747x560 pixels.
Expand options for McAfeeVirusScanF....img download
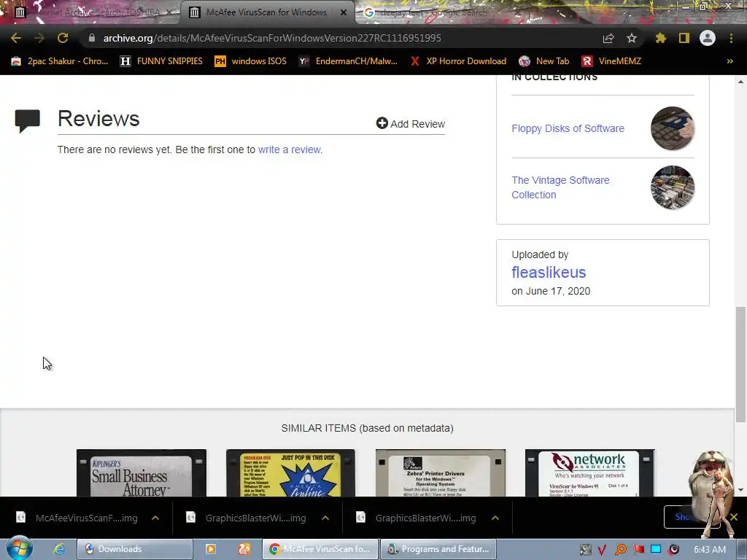tap(155, 518)
